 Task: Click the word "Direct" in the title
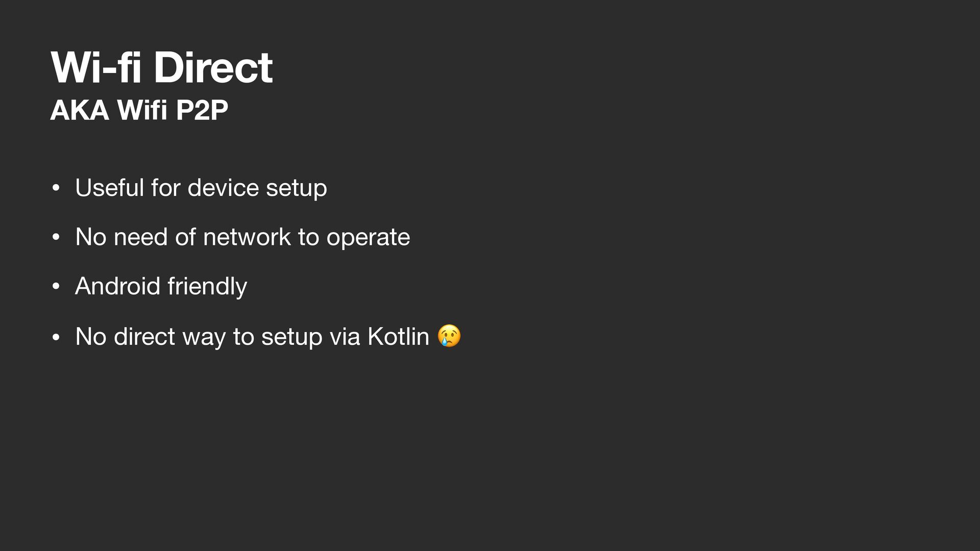coord(213,67)
